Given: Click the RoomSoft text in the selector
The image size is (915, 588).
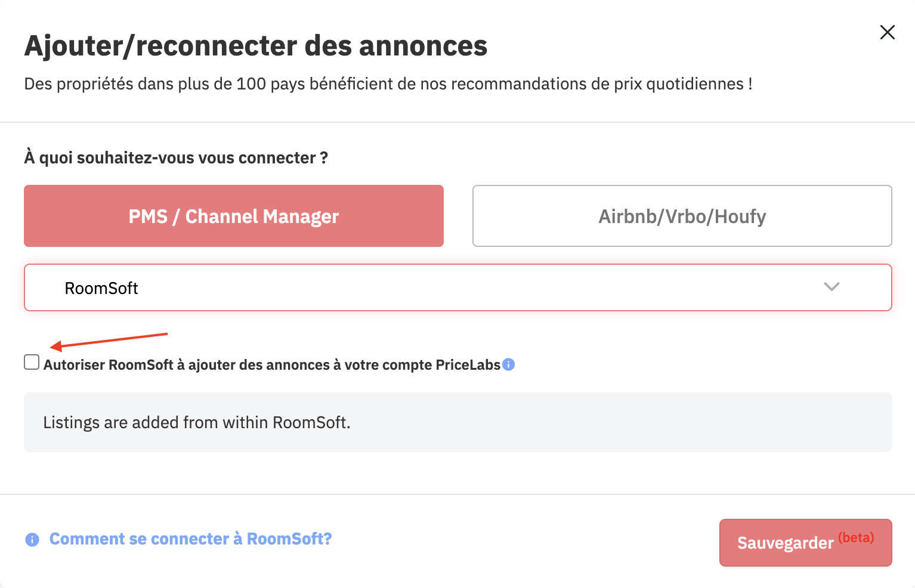Looking at the screenshot, I should pyautogui.click(x=101, y=289).
